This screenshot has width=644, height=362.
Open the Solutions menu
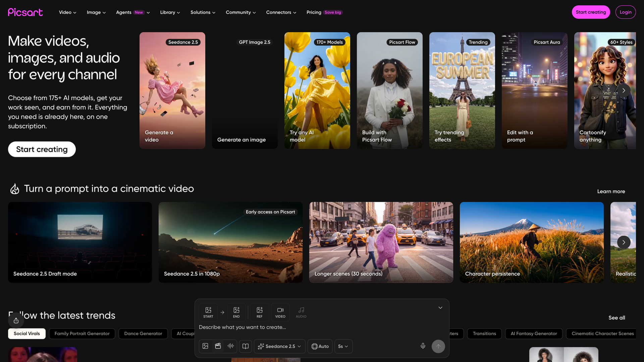click(203, 12)
